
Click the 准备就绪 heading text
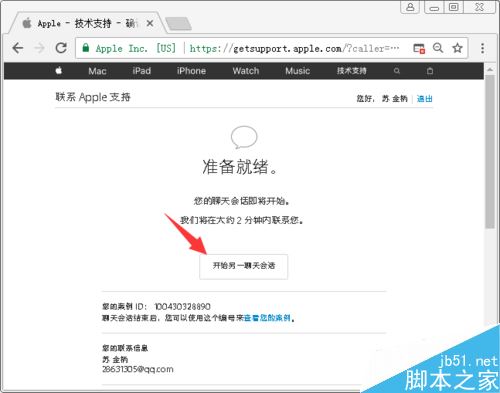[x=240, y=167]
